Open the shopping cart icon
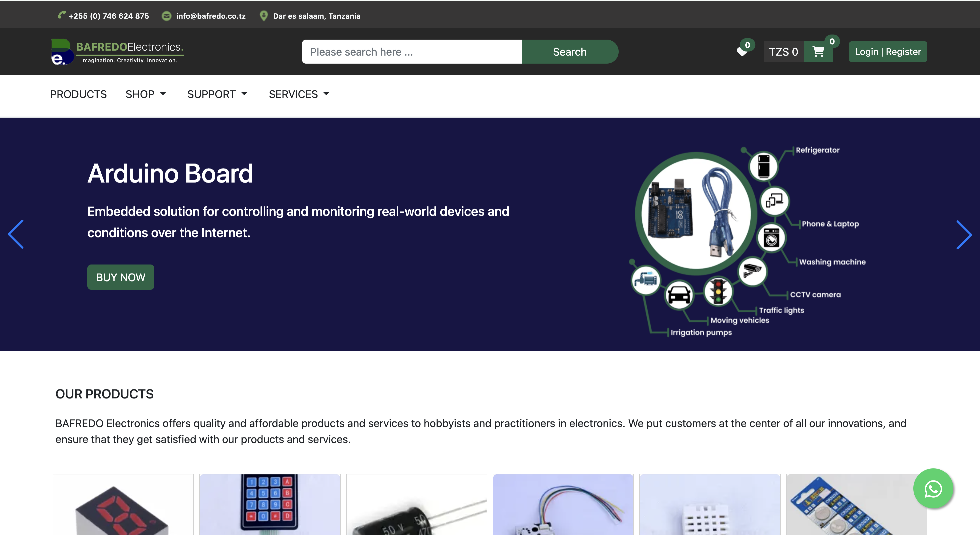The image size is (980, 535). [818, 51]
